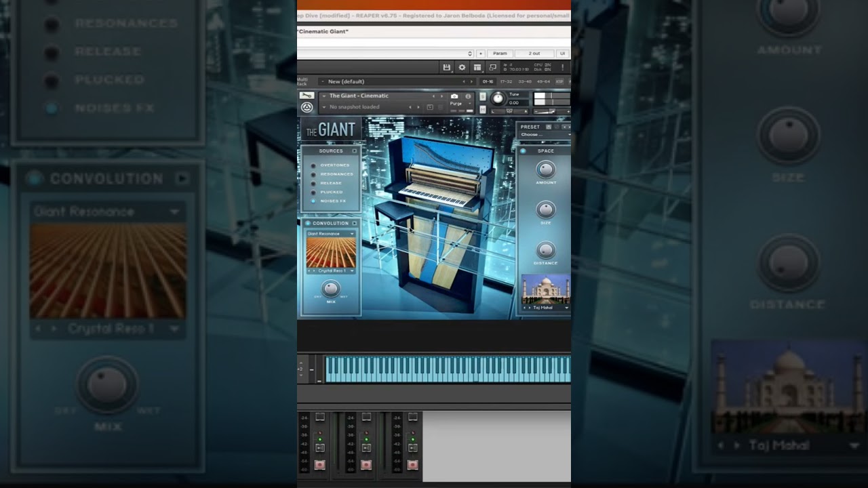This screenshot has width=868, height=488.
Task: Open the Sources panel arrow icon
Action: coord(354,150)
